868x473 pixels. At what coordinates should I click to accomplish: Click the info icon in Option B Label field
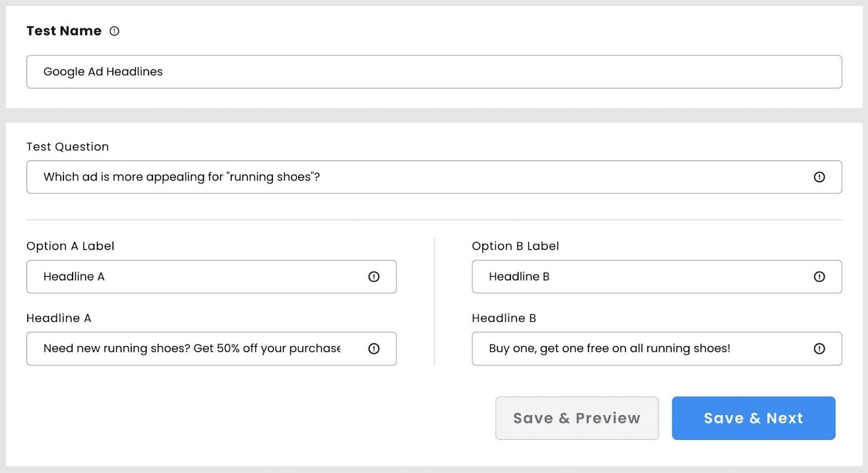click(819, 277)
